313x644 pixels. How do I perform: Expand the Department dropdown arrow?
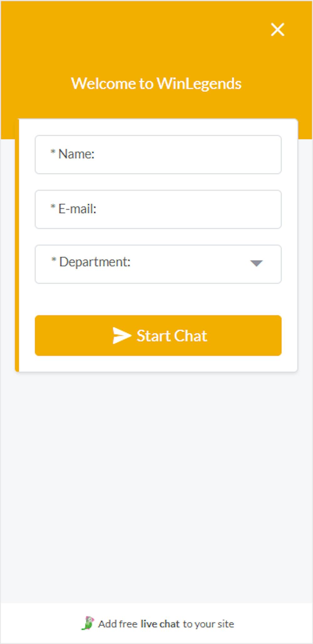(256, 263)
